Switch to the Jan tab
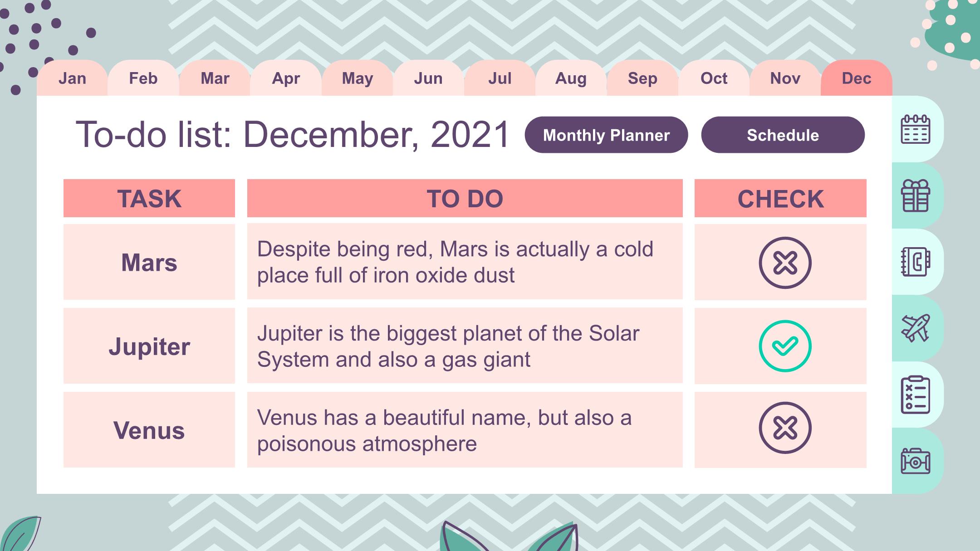This screenshot has width=980, height=551. (x=72, y=78)
